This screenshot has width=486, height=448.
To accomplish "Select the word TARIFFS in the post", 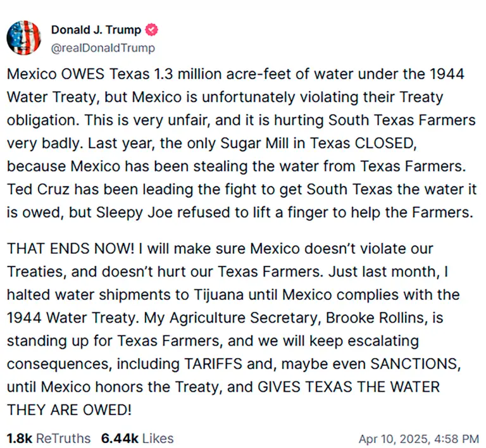I will point(213,364).
